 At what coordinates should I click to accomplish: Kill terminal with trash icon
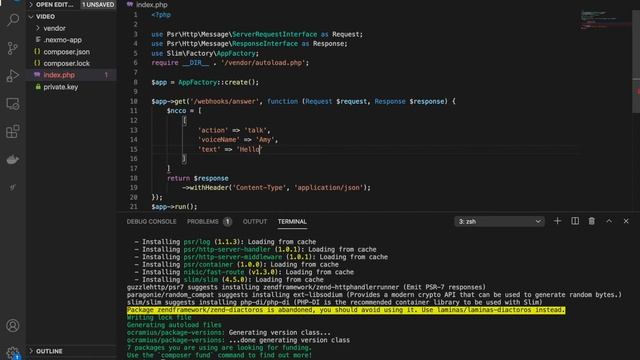[591, 221]
